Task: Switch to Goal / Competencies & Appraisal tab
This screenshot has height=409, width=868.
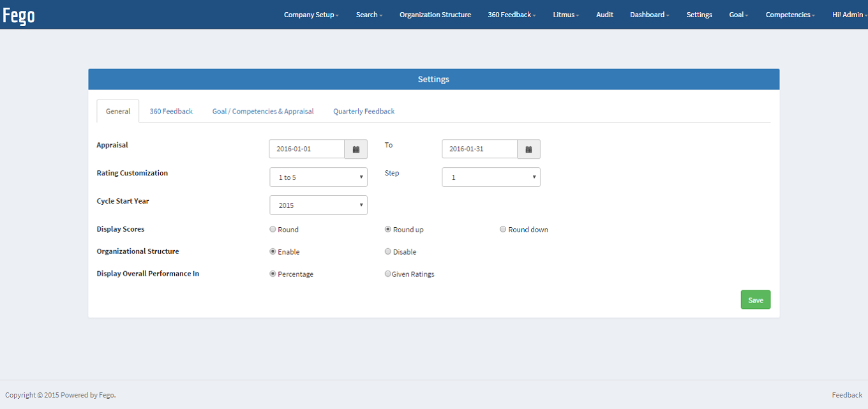Action: pos(263,112)
